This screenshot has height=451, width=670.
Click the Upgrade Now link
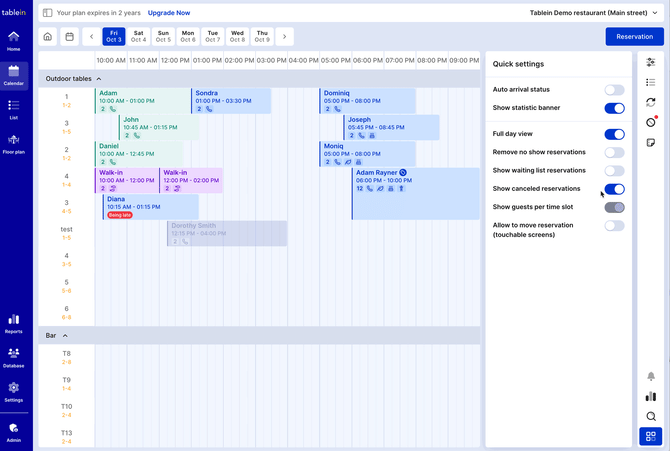point(169,13)
